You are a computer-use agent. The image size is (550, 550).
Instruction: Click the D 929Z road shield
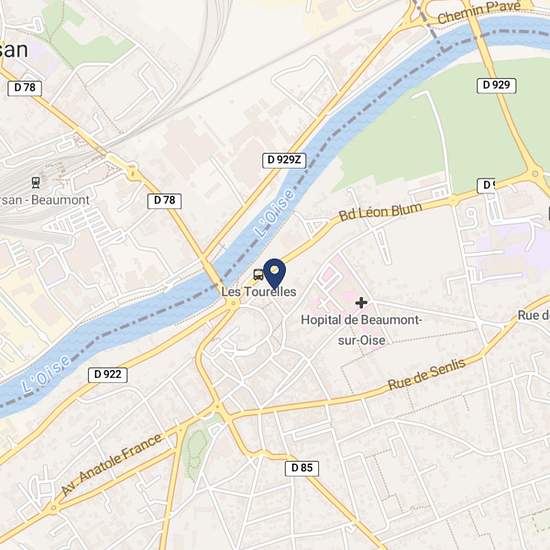tap(284, 160)
